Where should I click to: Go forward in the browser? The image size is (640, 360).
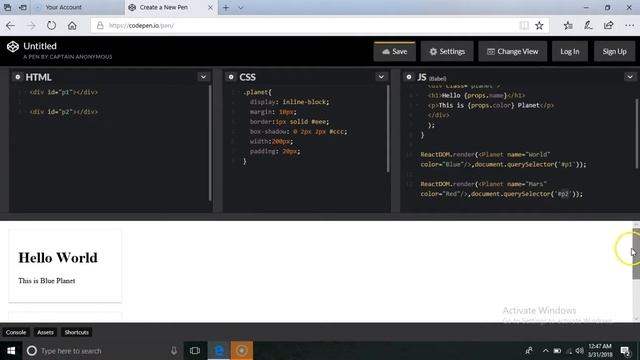coord(31,25)
